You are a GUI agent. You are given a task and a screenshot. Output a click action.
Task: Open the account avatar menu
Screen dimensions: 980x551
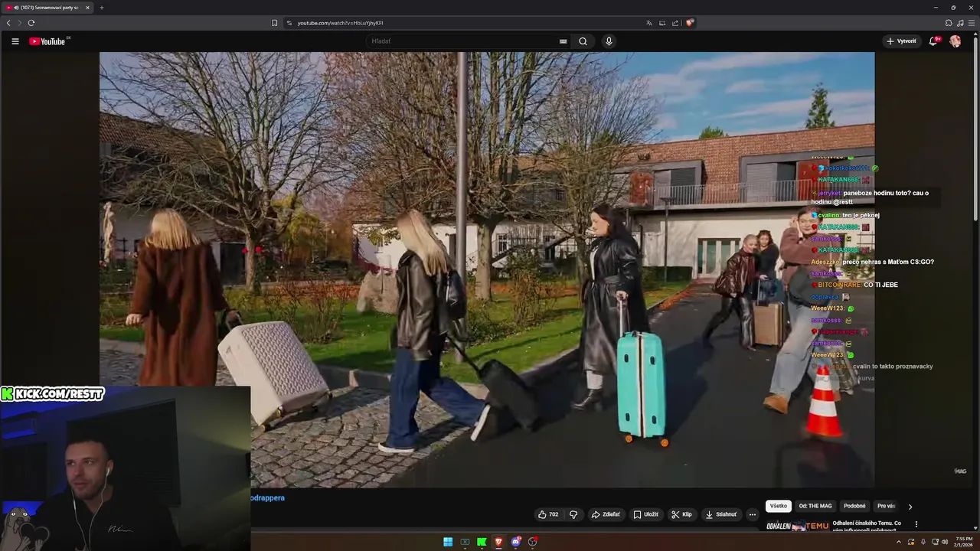point(955,41)
